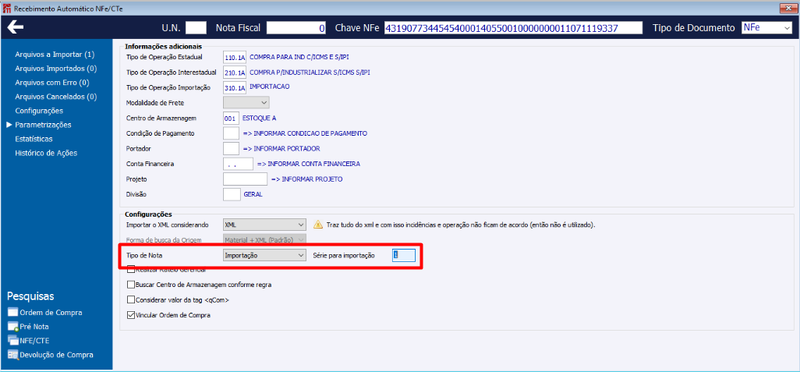Viewport: 800px width, 372px height.
Task: Open Importar o XML considerando dropdown
Action: pos(264,225)
